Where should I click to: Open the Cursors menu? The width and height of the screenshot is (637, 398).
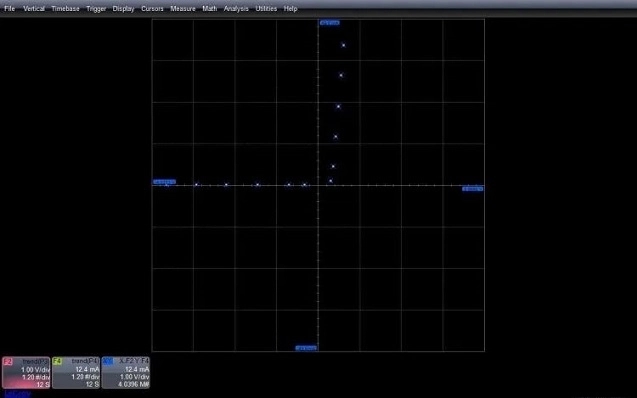(x=152, y=9)
